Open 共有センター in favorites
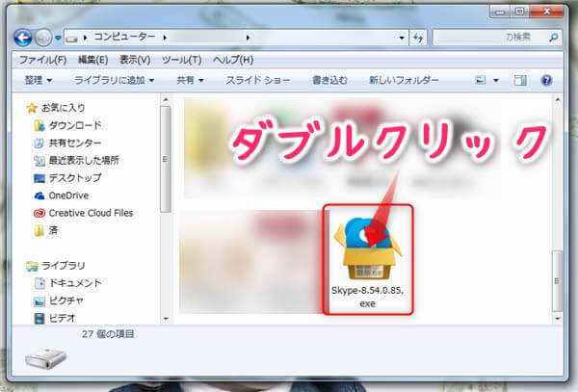Screen dimensions: 578x392 click(x=75, y=143)
